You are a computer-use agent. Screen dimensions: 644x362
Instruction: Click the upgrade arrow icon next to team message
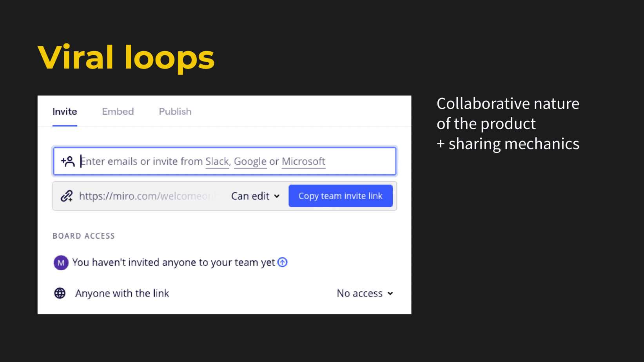[282, 262]
